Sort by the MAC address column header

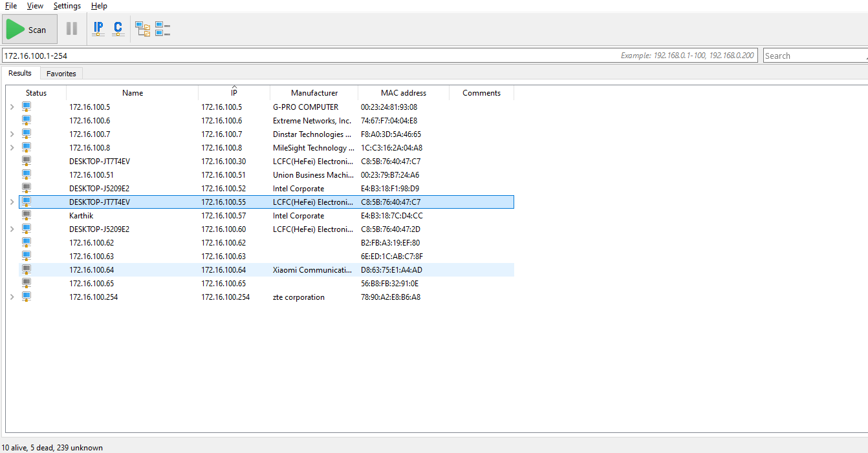pyautogui.click(x=404, y=93)
